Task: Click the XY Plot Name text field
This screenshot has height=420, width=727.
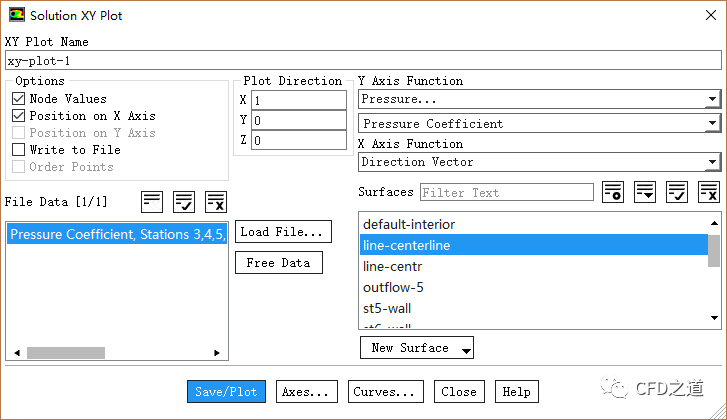Action: (363, 60)
